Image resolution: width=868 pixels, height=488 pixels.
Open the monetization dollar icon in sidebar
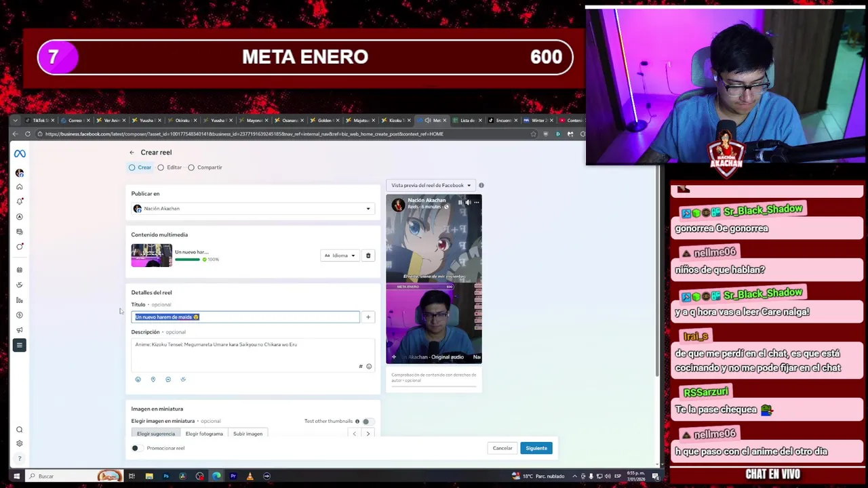(x=20, y=315)
